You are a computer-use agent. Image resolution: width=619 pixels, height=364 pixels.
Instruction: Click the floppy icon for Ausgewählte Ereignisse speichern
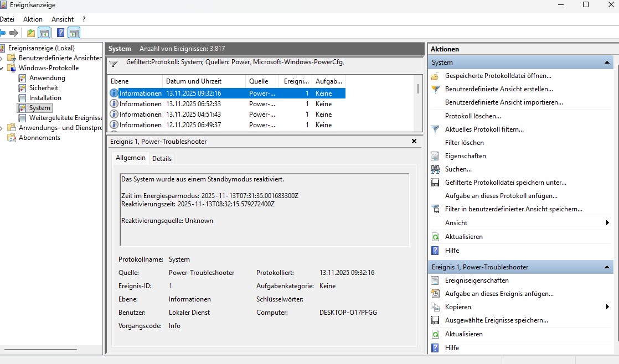point(435,320)
